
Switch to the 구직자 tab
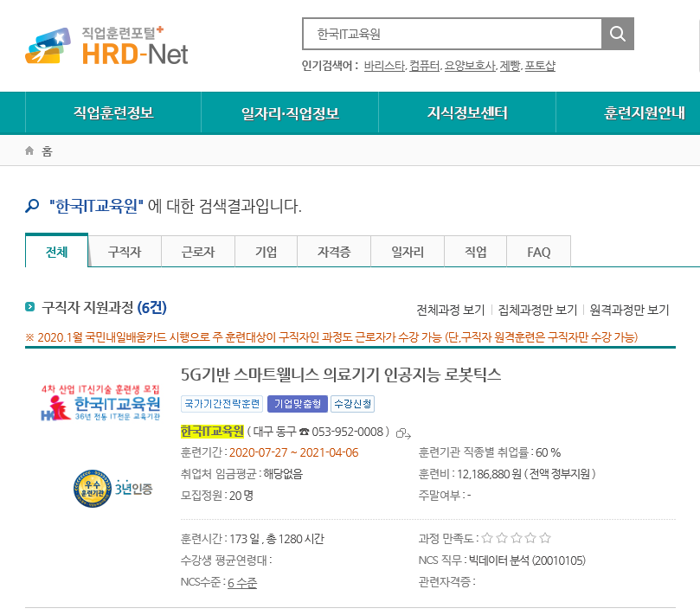(x=125, y=252)
